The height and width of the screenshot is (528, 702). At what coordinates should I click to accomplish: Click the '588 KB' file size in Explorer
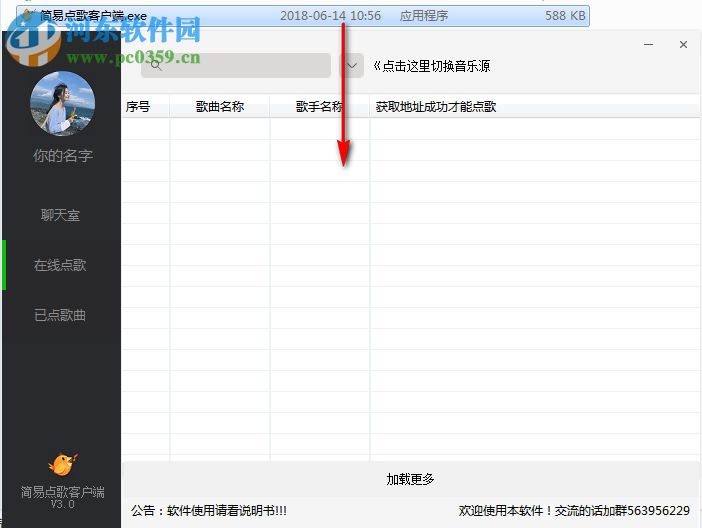565,16
